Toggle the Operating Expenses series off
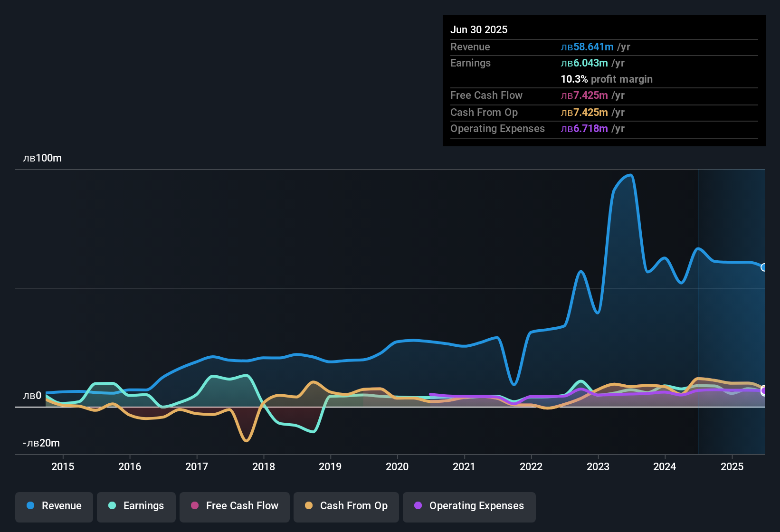This screenshot has width=780, height=532. (469, 506)
